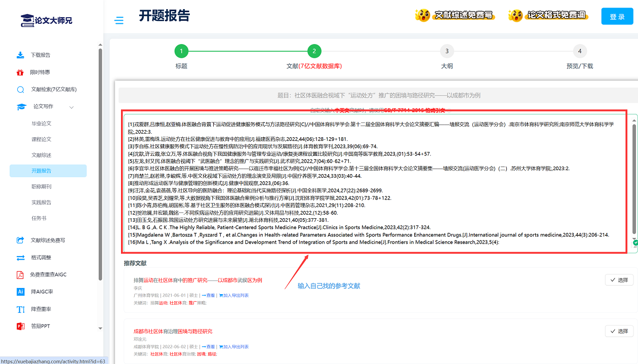
Task: Click the 下载报告 download icon
Action: coord(20,55)
